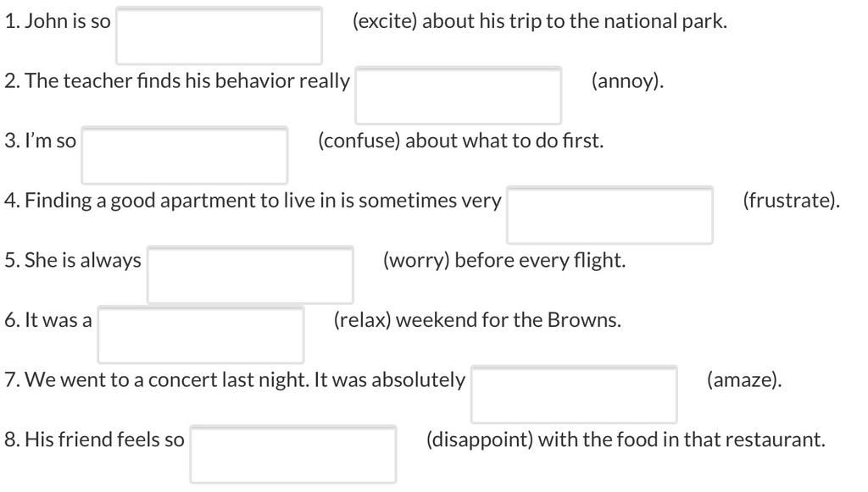
Task: Click the sentence 'The teacher finds his behavior really'
Action: [187, 80]
